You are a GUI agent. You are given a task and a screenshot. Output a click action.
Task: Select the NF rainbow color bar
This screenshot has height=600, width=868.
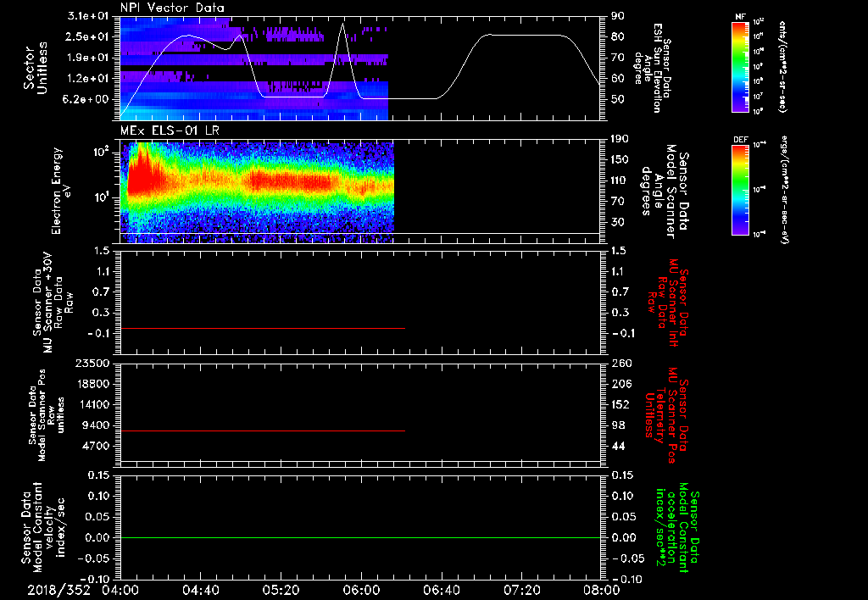click(x=740, y=66)
